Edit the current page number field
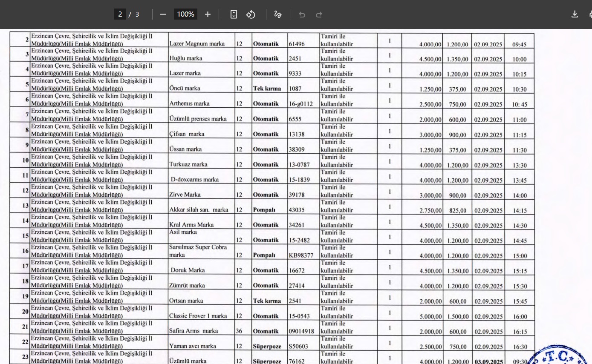Image resolution: width=592 pixels, height=364 pixels. tap(120, 14)
